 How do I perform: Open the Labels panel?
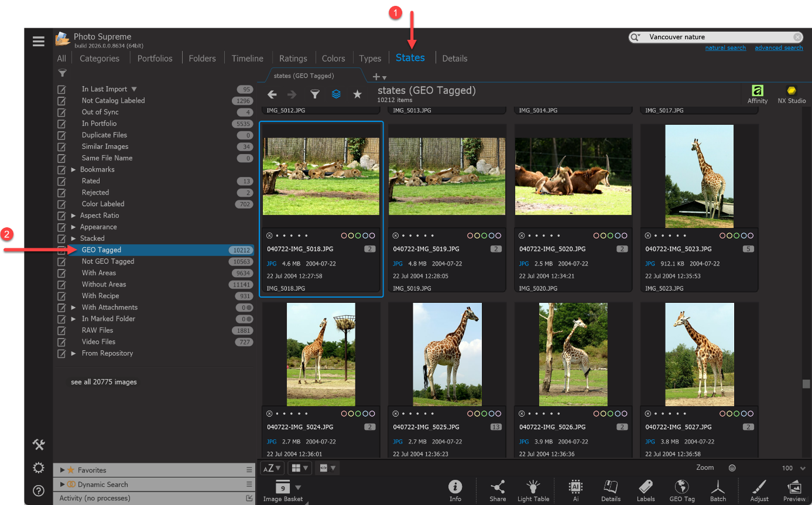646,490
